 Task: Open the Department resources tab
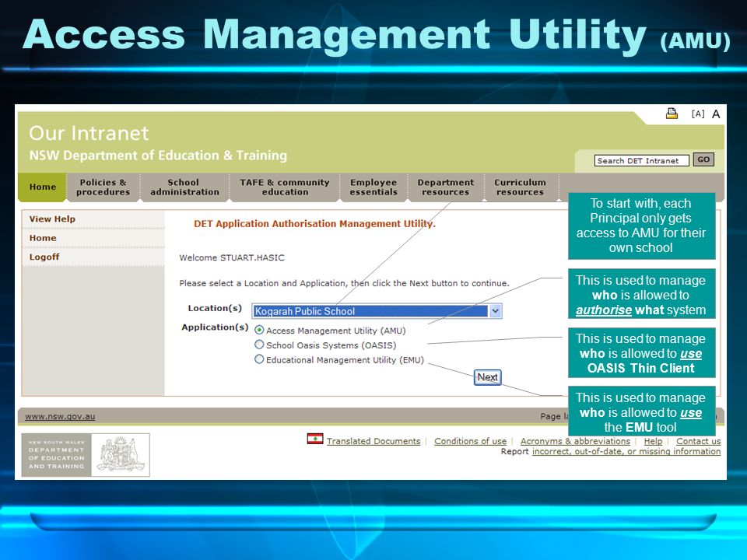click(445, 187)
